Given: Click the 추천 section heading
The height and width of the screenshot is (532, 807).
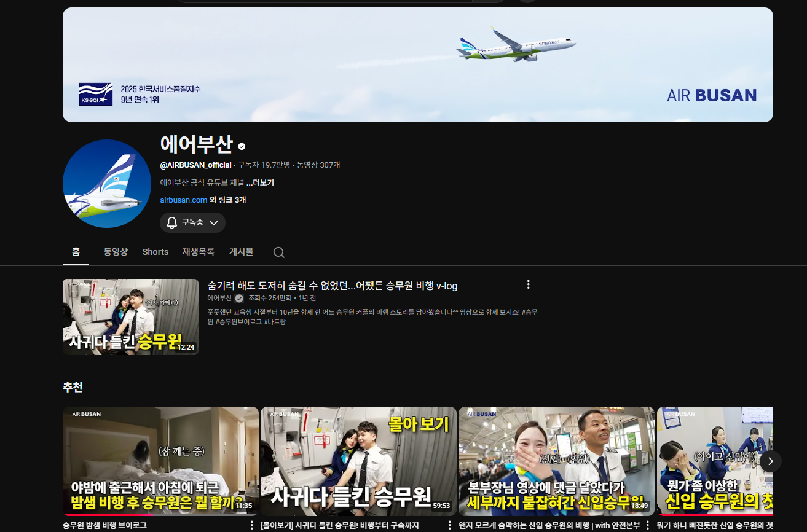Looking at the screenshot, I should click(x=73, y=388).
